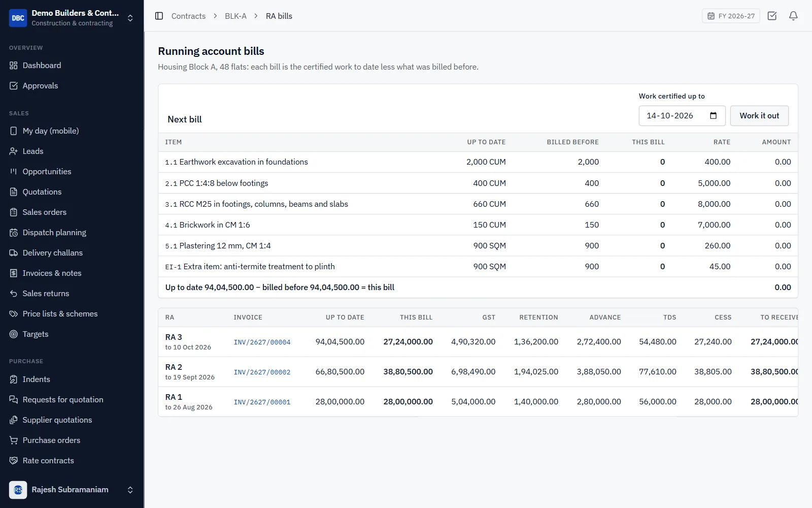
Task: Click the Dashboard sidebar icon
Action: pyautogui.click(x=14, y=66)
